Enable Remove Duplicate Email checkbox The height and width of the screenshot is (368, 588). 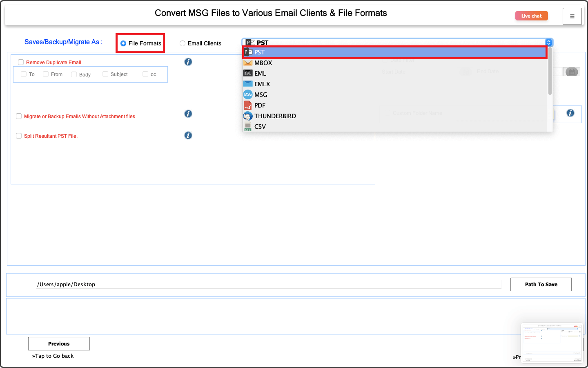(21, 62)
